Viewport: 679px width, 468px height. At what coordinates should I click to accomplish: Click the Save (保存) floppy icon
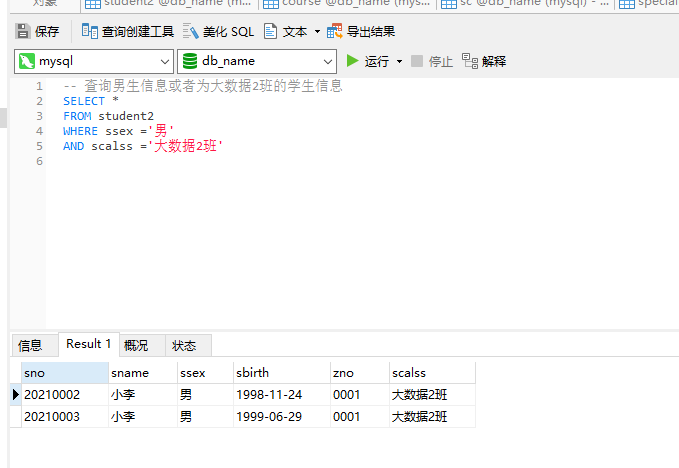(23, 31)
